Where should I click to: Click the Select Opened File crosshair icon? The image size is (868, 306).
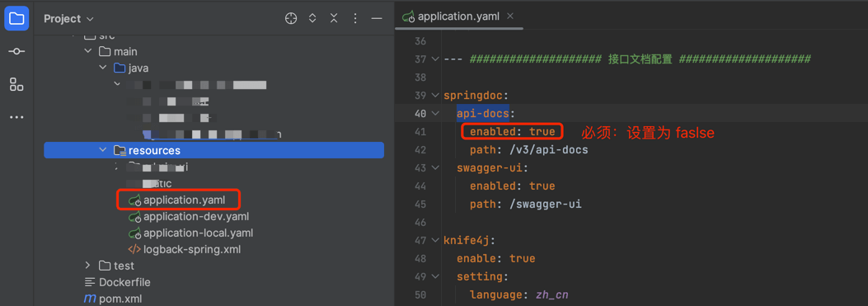point(291,19)
